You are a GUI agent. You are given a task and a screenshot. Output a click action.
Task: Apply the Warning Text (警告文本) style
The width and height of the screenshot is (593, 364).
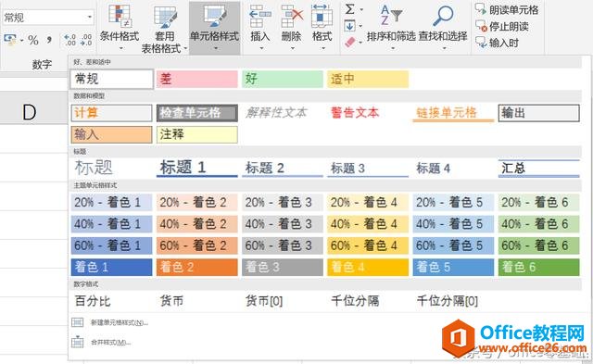(x=368, y=113)
